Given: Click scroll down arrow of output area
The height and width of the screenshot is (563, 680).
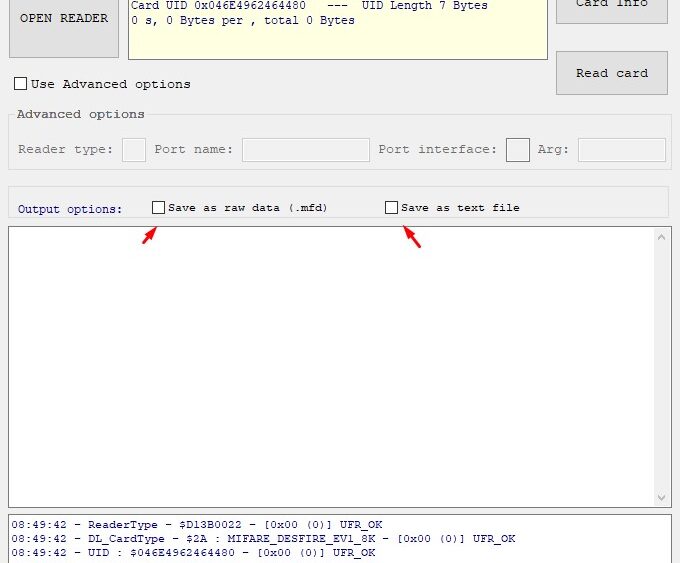Looking at the screenshot, I should [661, 497].
